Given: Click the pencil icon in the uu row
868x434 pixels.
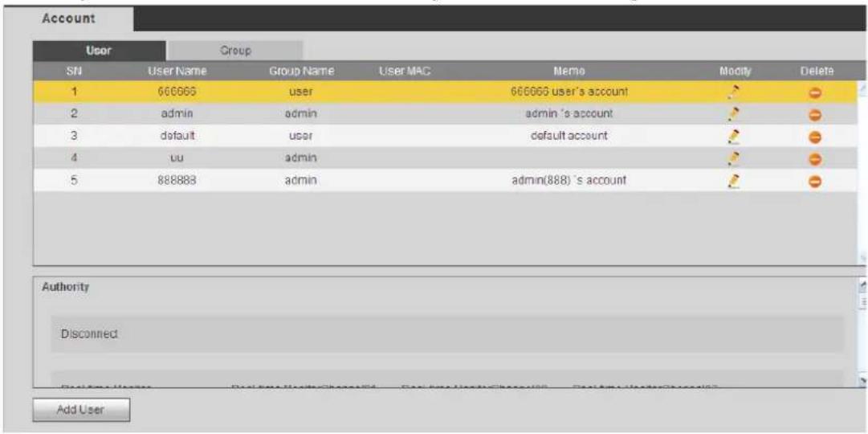Looking at the screenshot, I should 735,158.
